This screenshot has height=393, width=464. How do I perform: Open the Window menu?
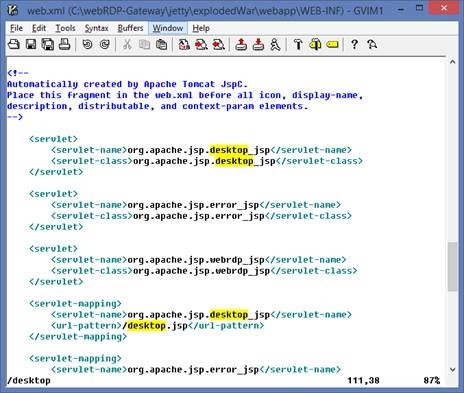(168, 28)
